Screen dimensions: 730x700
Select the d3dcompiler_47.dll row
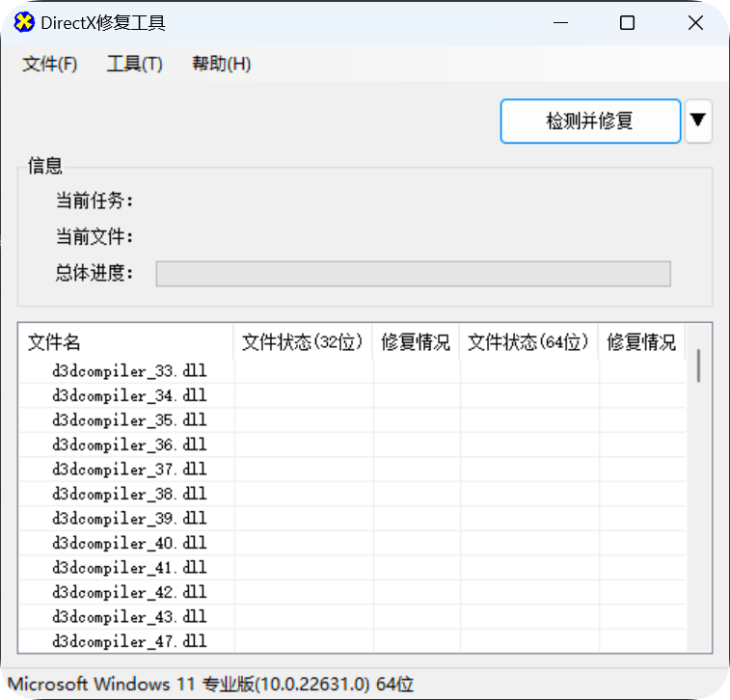point(129,641)
